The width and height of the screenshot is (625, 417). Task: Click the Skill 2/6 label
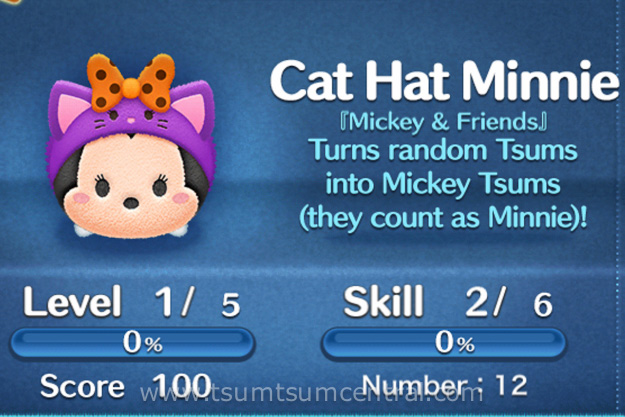point(448,302)
